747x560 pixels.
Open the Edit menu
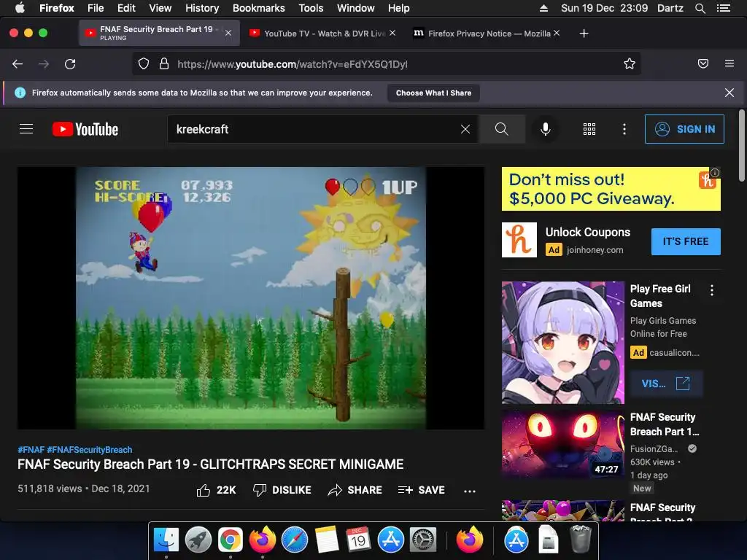point(126,8)
